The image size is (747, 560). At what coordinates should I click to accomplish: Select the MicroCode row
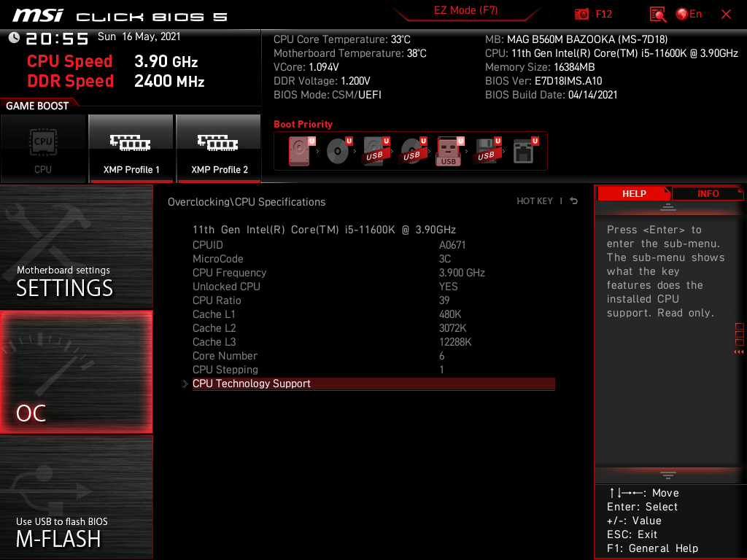click(x=373, y=259)
